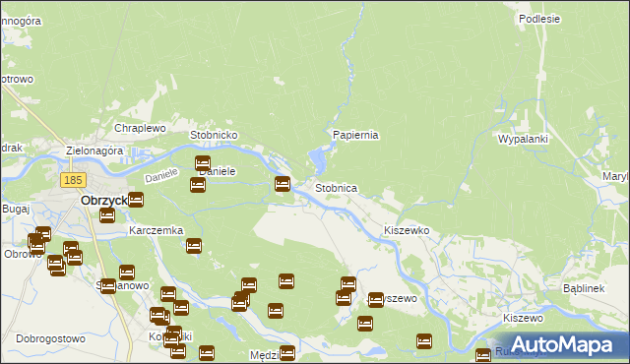
Task: Click the Wypalanki label
Action: click(x=523, y=139)
